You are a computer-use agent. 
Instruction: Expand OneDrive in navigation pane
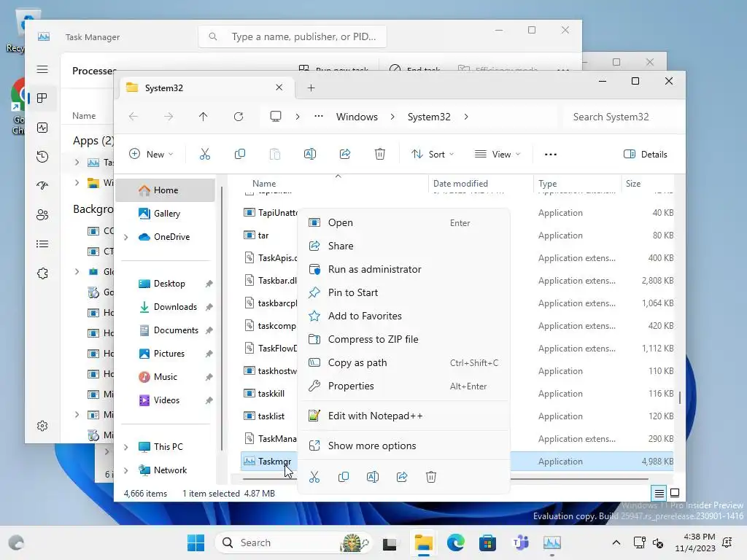click(126, 237)
